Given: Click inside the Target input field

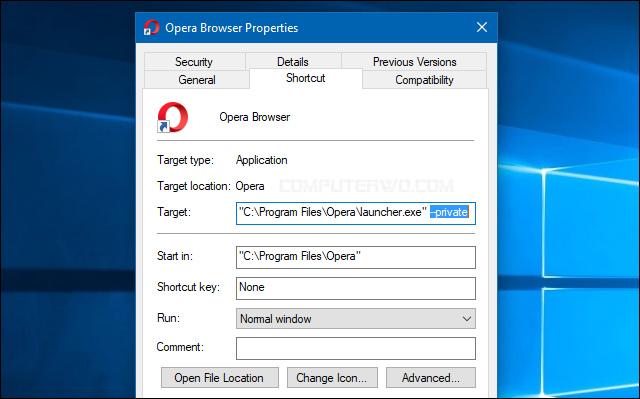Looking at the screenshot, I should (x=356, y=213).
